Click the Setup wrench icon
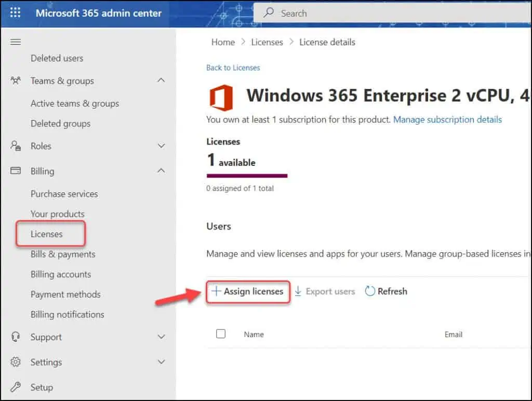This screenshot has height=401, width=532. (16, 387)
